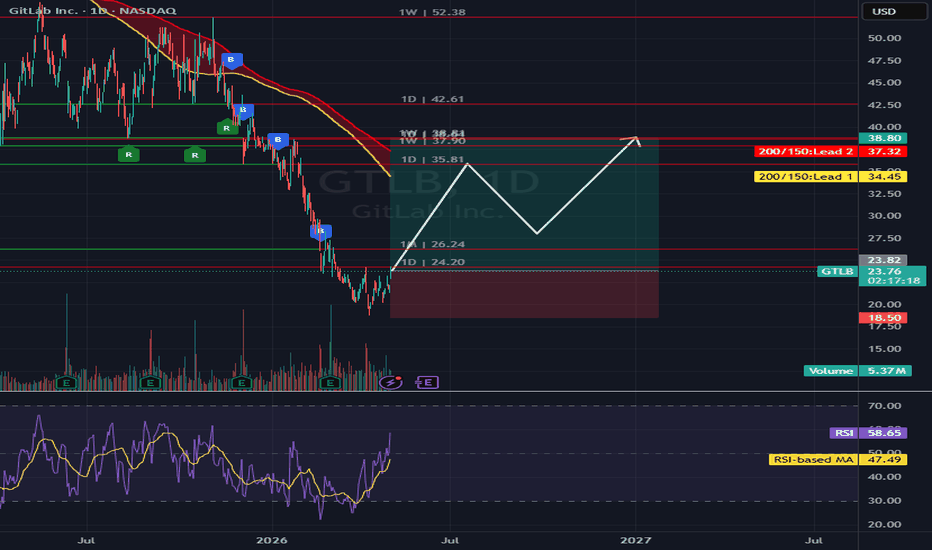Image resolution: width=932 pixels, height=550 pixels.
Task: Click the red 18.50 stop price label
Action: 883,318
